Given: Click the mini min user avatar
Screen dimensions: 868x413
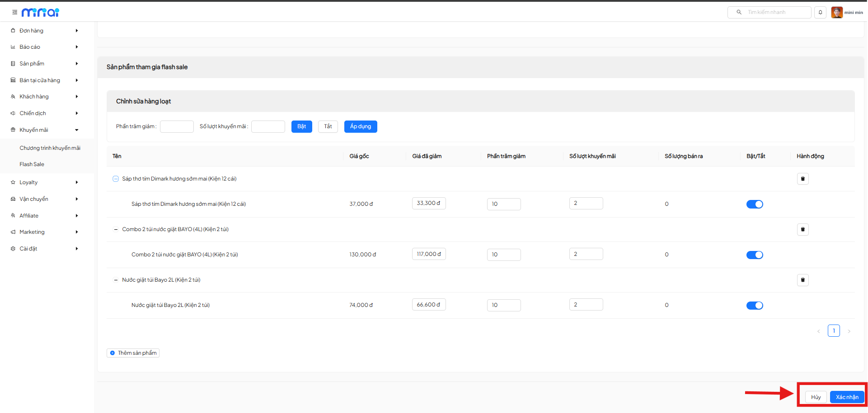Looking at the screenshot, I should click(836, 12).
